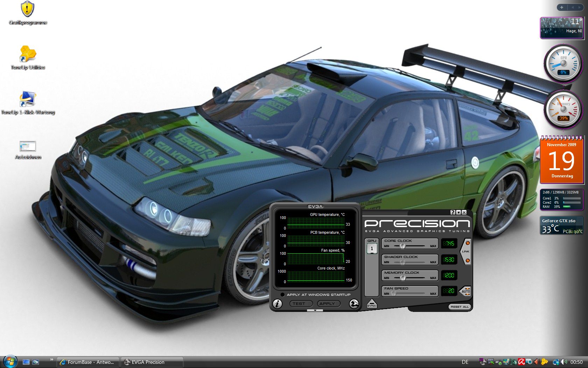This screenshot has height=368, width=588.
Task: Toggle Apply at Windows Startup option
Action: pyautogui.click(x=282, y=294)
